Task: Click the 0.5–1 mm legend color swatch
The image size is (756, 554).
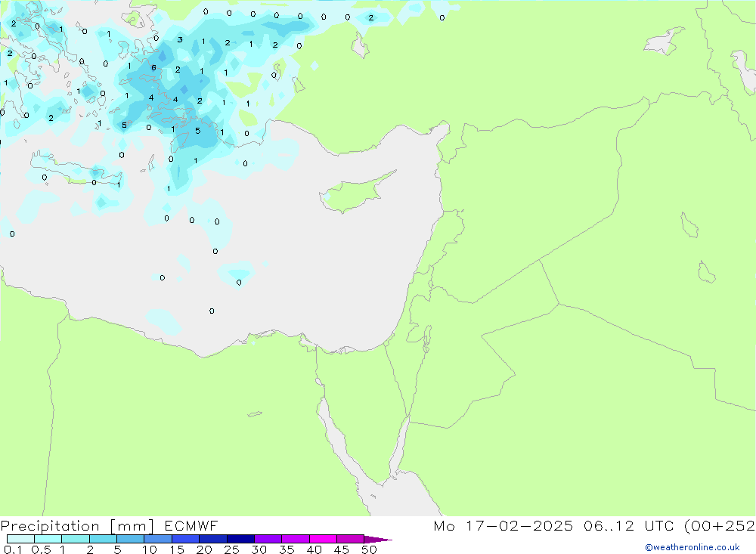Action: click(x=48, y=539)
